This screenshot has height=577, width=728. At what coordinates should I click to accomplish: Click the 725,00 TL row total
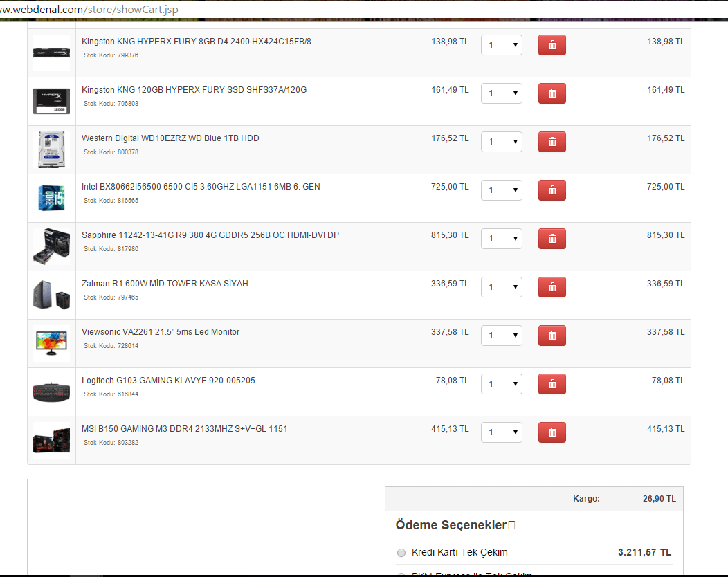tap(666, 187)
